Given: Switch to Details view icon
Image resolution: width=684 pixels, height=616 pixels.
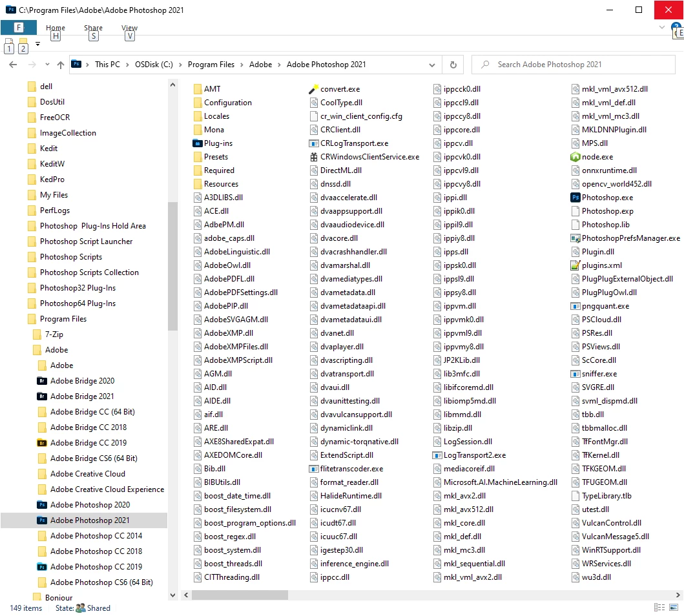Looking at the screenshot, I should (x=659, y=607).
